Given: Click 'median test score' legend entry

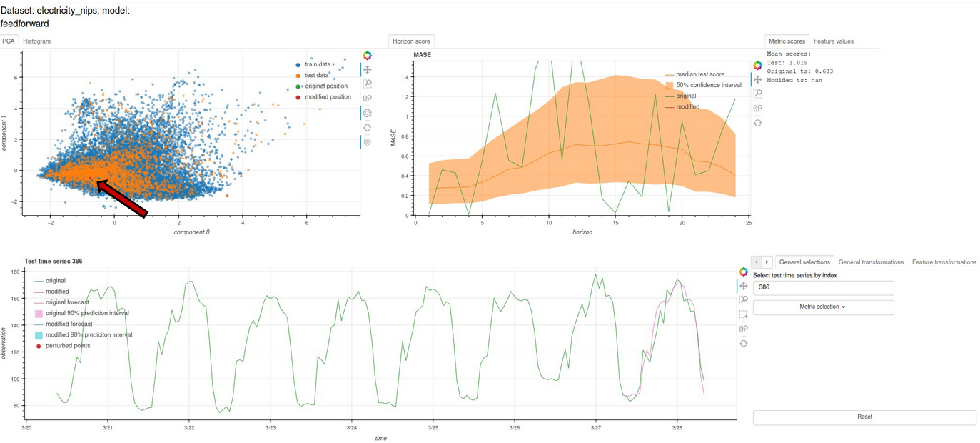Looking at the screenshot, I should point(694,74).
